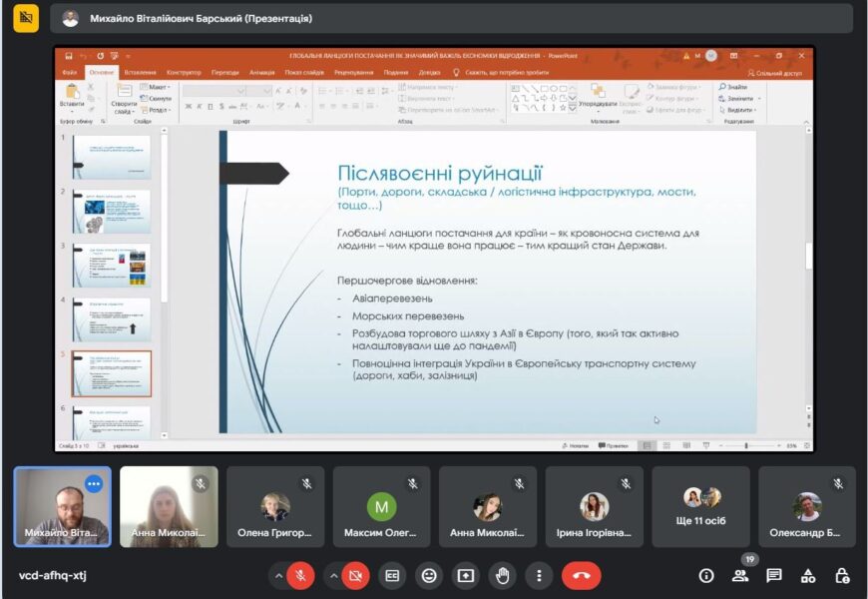Open the Конструктор ribbon tab
Screen dimensions: 868x599
click(x=184, y=72)
